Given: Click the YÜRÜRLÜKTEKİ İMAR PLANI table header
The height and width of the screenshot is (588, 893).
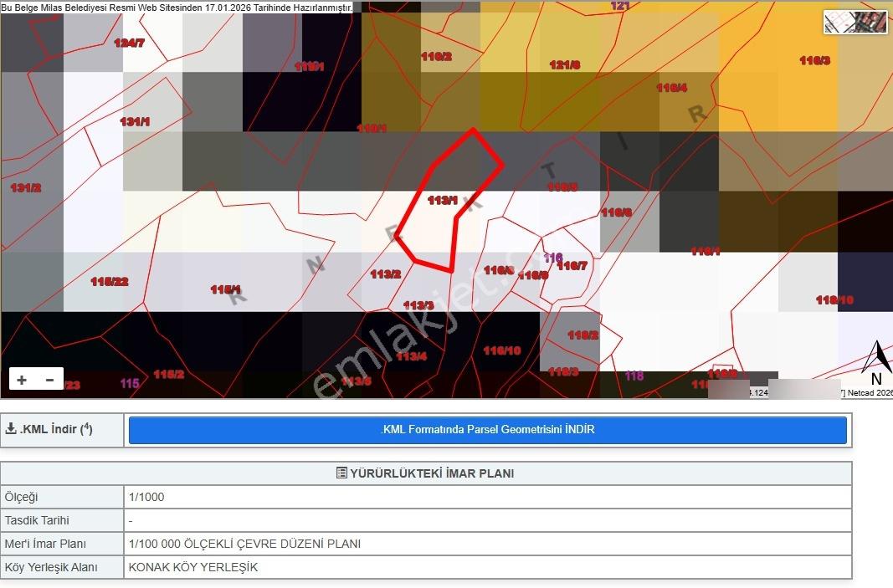Looking at the screenshot, I should click(x=426, y=473).
